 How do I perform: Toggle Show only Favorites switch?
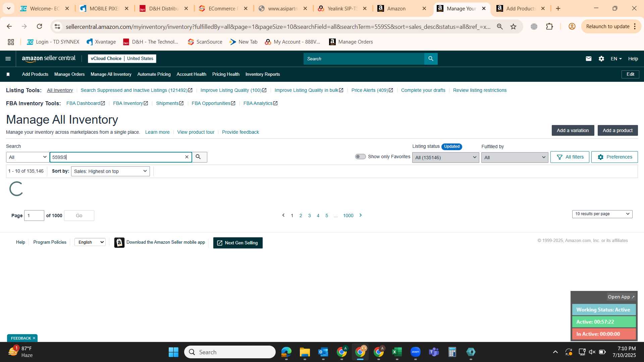point(360,157)
